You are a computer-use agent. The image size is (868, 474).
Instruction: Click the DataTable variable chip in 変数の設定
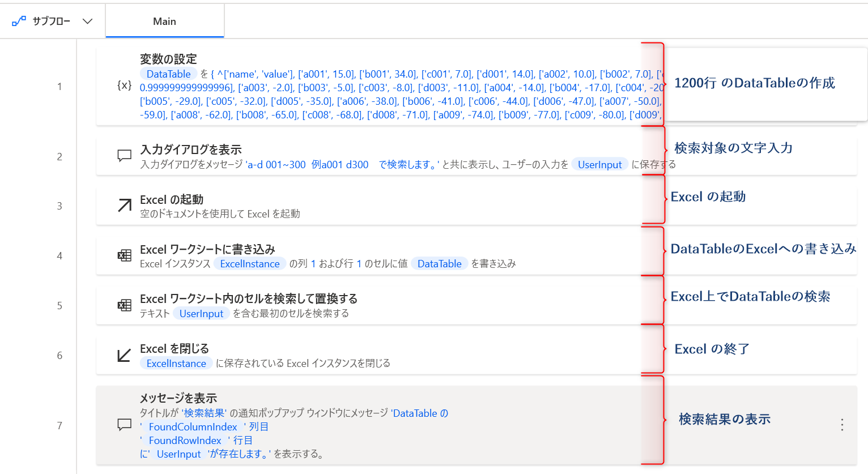[168, 74]
